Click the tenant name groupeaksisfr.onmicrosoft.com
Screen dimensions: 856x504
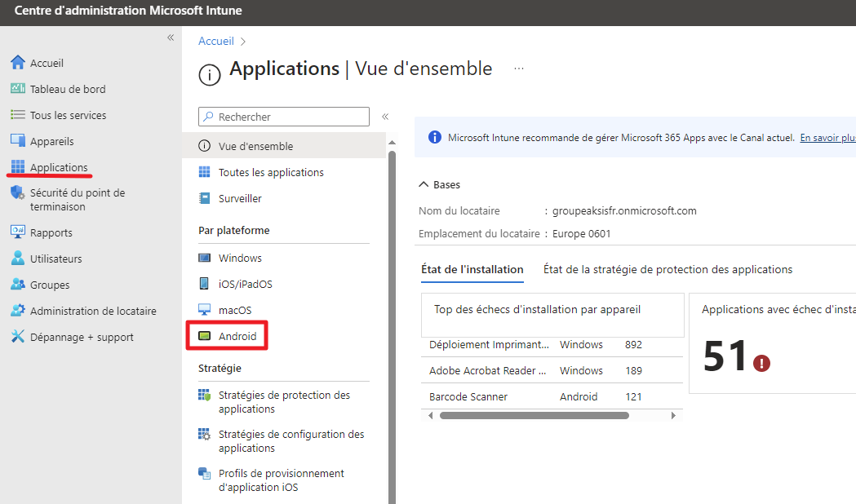624,210
